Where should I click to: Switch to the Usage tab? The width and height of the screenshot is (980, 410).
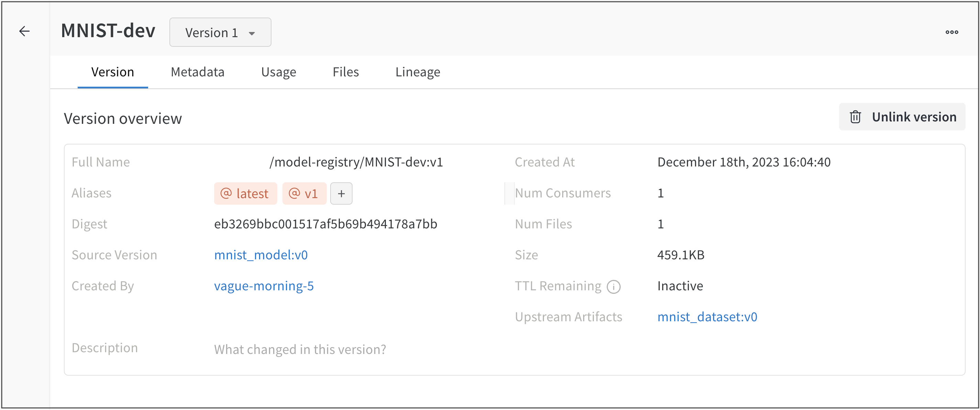[278, 72]
